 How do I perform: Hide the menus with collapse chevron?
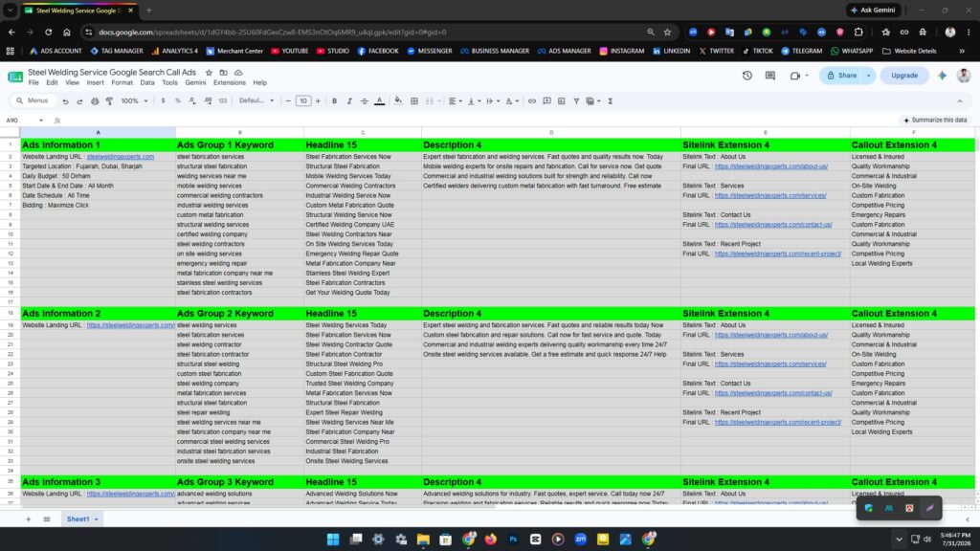point(960,101)
